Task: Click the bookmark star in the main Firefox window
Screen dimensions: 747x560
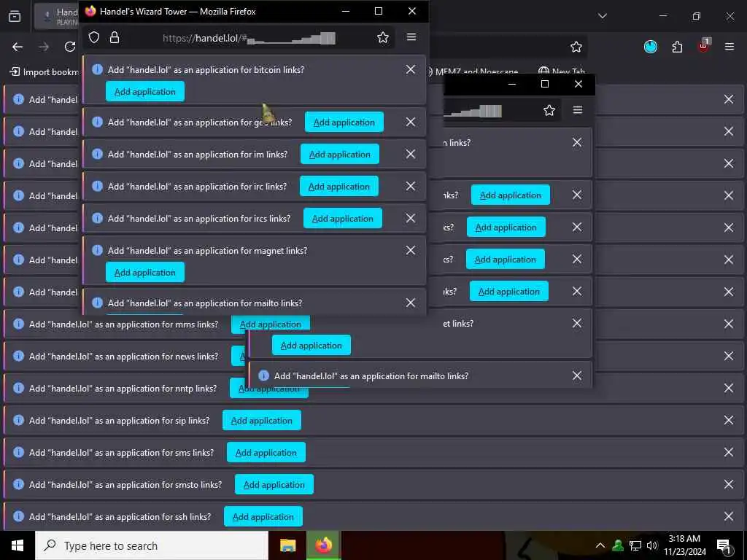Action: click(x=576, y=47)
